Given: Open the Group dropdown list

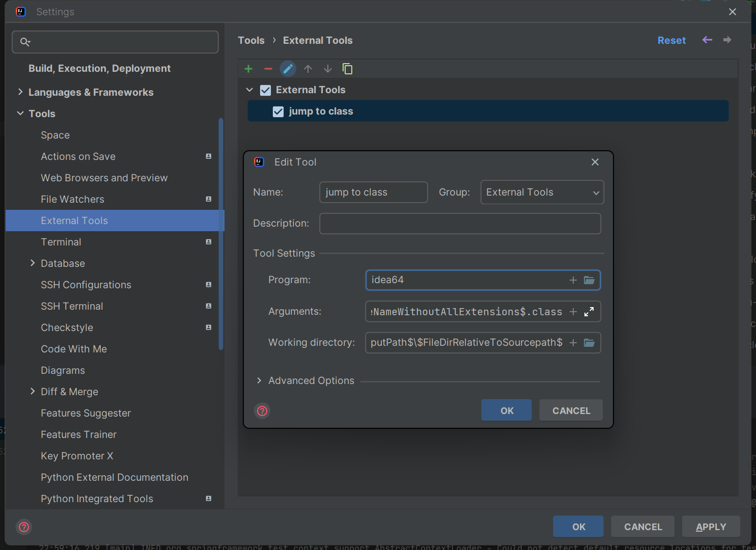Looking at the screenshot, I should pos(542,193).
